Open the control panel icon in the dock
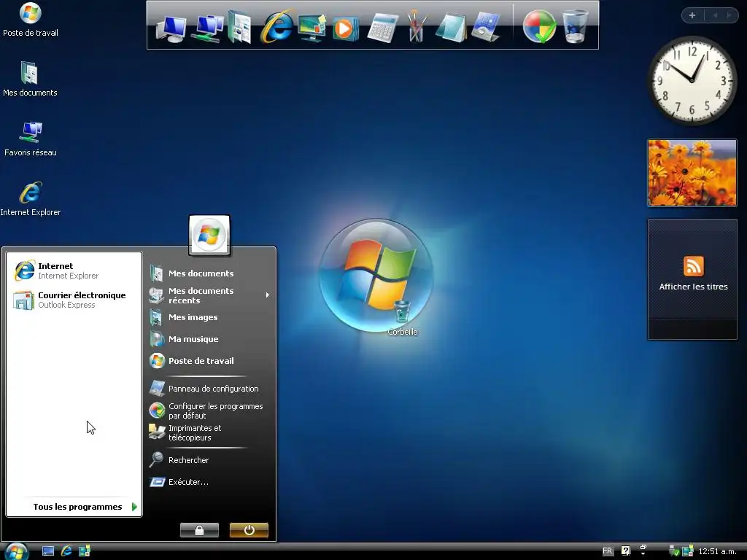The width and height of the screenshot is (747, 560). point(485,28)
